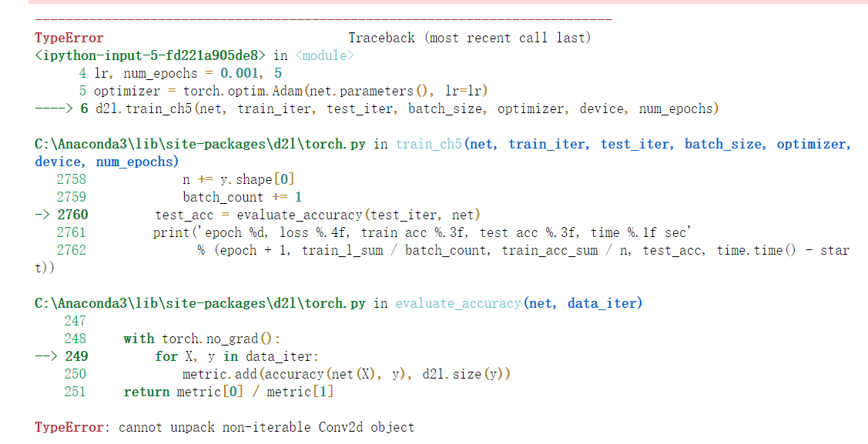
Task: Click the first d2l\torch.py file path
Action: coord(201,144)
